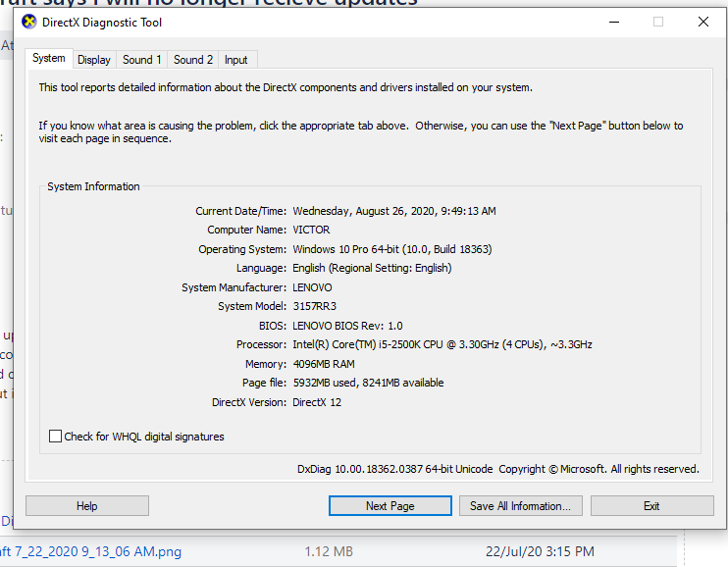This screenshot has height=567, width=728.
Task: Click the 1.12 MB file size text
Action: coord(329,551)
